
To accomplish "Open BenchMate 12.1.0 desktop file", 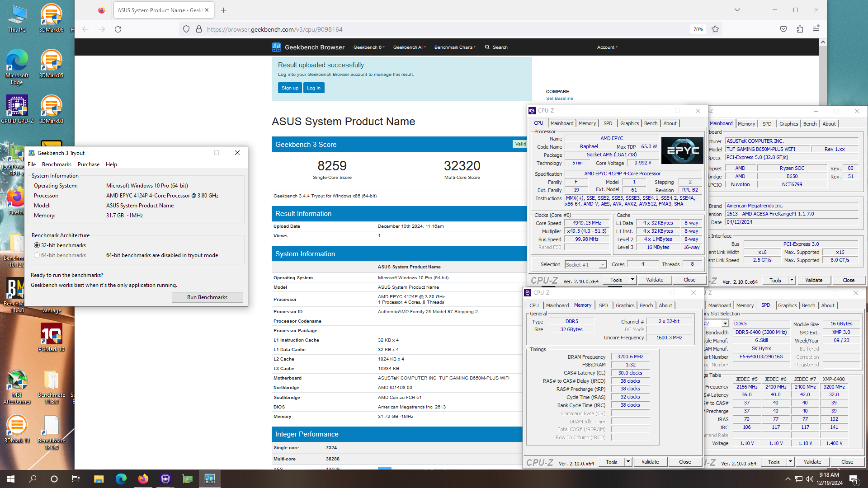I will [51, 432].
